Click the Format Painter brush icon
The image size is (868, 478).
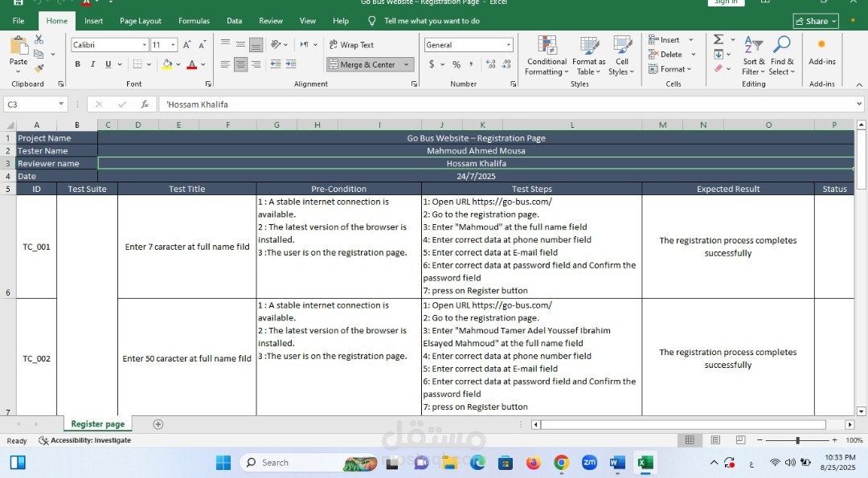click(x=39, y=69)
